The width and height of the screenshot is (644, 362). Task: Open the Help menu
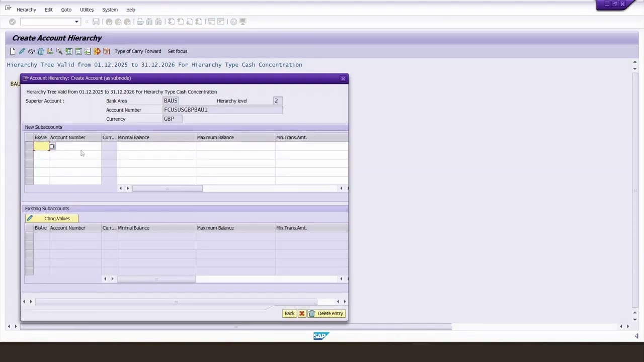(130, 10)
